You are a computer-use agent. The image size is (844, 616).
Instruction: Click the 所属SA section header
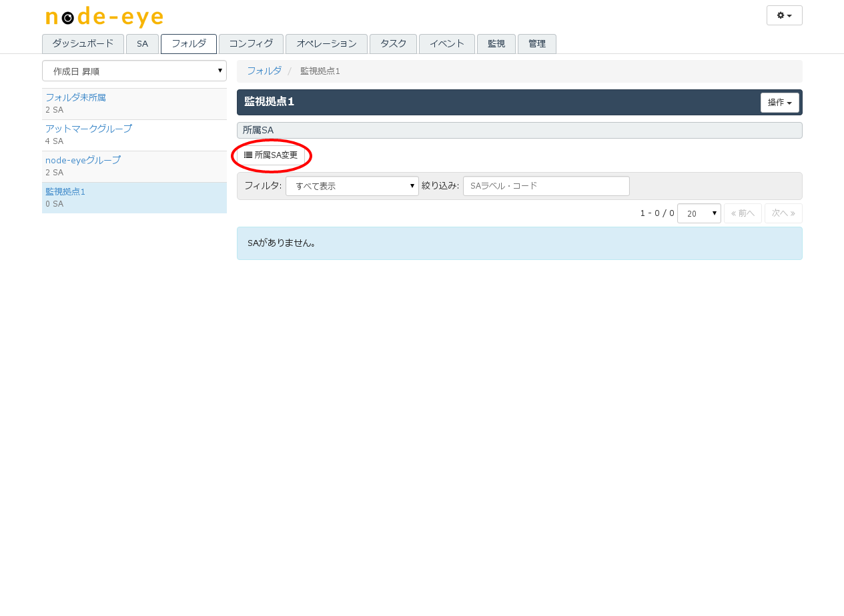[x=520, y=130]
